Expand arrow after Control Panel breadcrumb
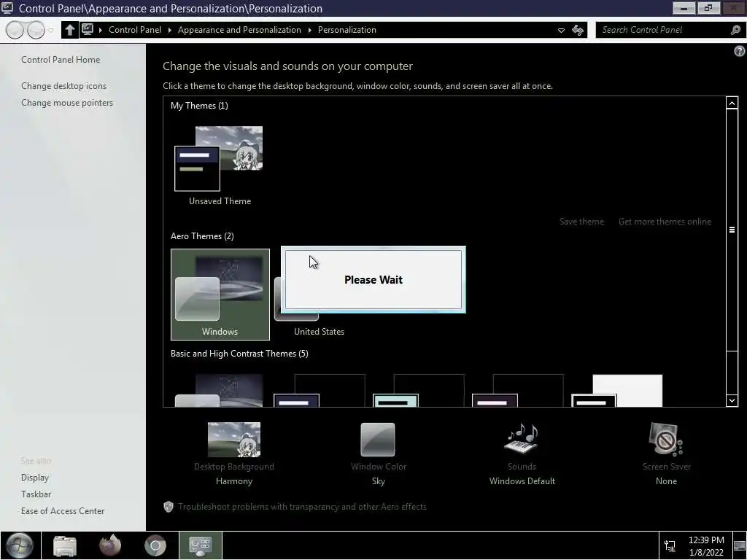Image resolution: width=747 pixels, height=560 pixels. (x=170, y=30)
